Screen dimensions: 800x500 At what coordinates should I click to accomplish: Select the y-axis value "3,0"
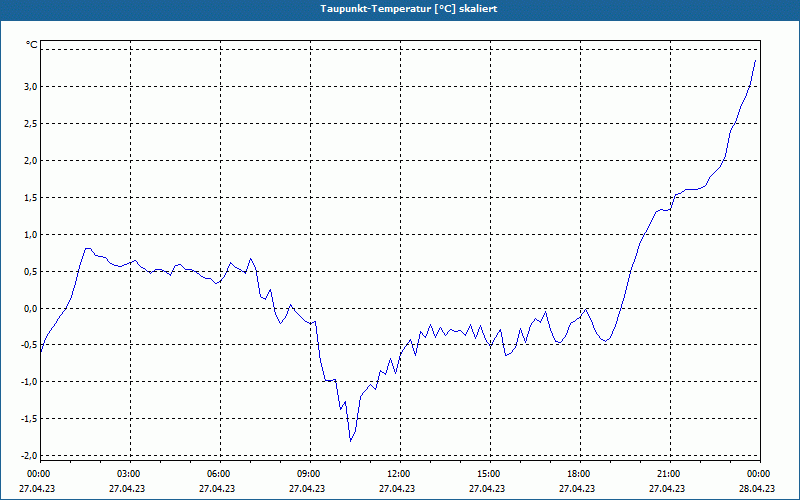click(x=32, y=87)
